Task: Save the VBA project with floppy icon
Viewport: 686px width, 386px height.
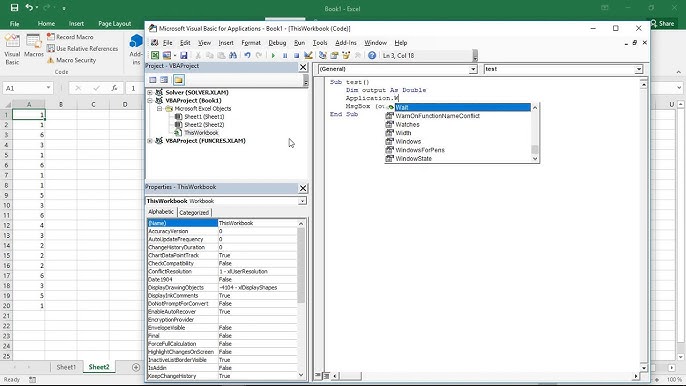Action: 184,56
